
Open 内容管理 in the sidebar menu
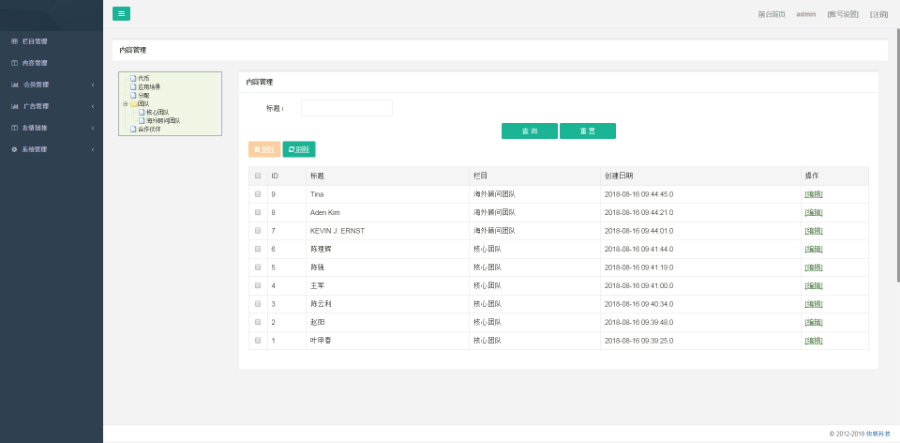click(35, 63)
